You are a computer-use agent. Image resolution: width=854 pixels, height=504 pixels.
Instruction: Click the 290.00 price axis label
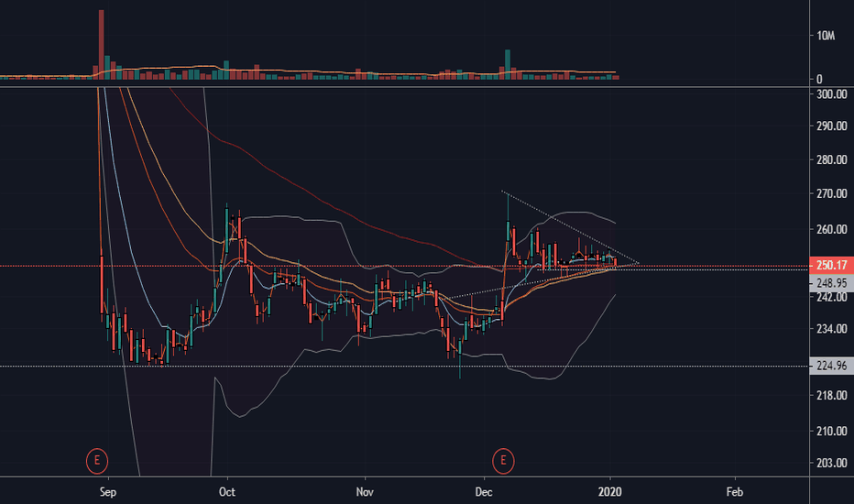[x=832, y=126]
